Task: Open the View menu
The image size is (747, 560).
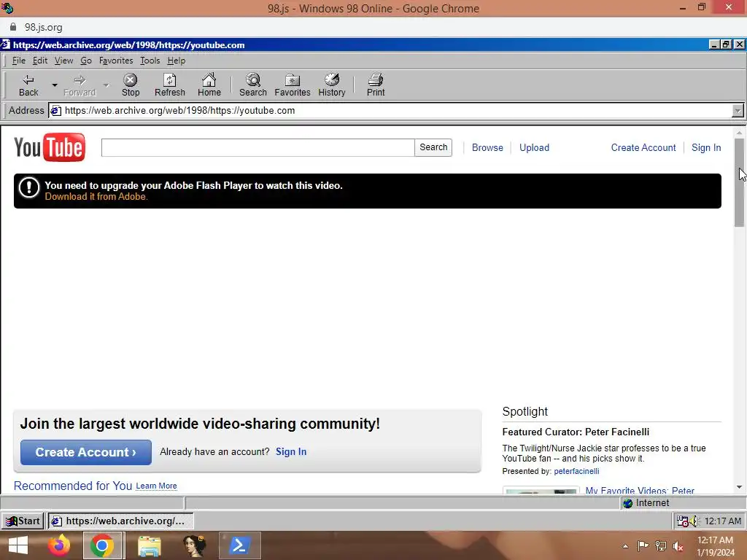Action: 63,61
